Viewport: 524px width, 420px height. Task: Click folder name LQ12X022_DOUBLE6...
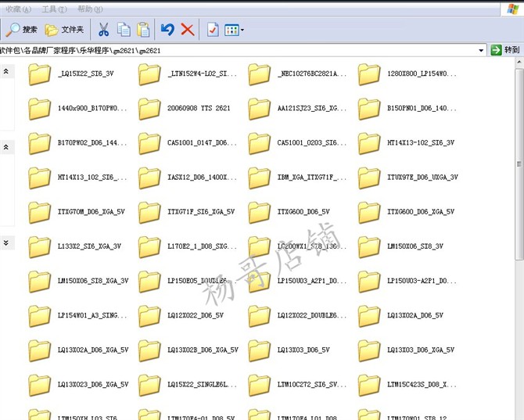point(312,315)
